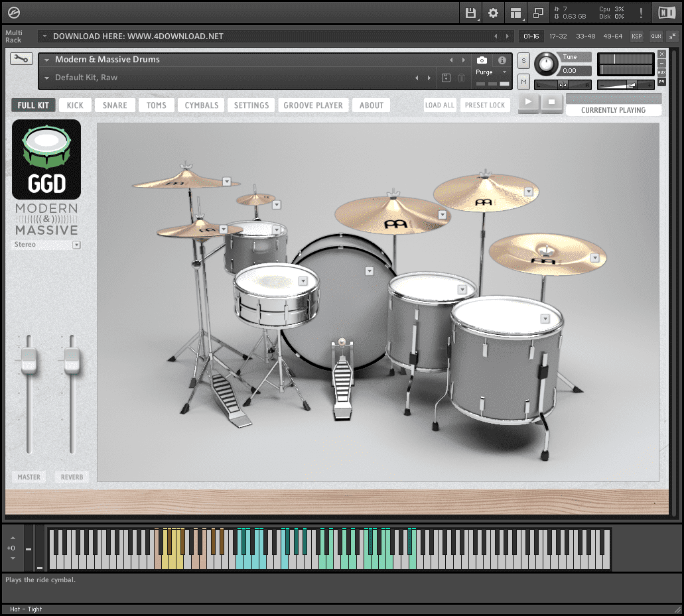The image size is (684, 616).
Task: Toggle the Mute M button
Action: click(x=523, y=82)
